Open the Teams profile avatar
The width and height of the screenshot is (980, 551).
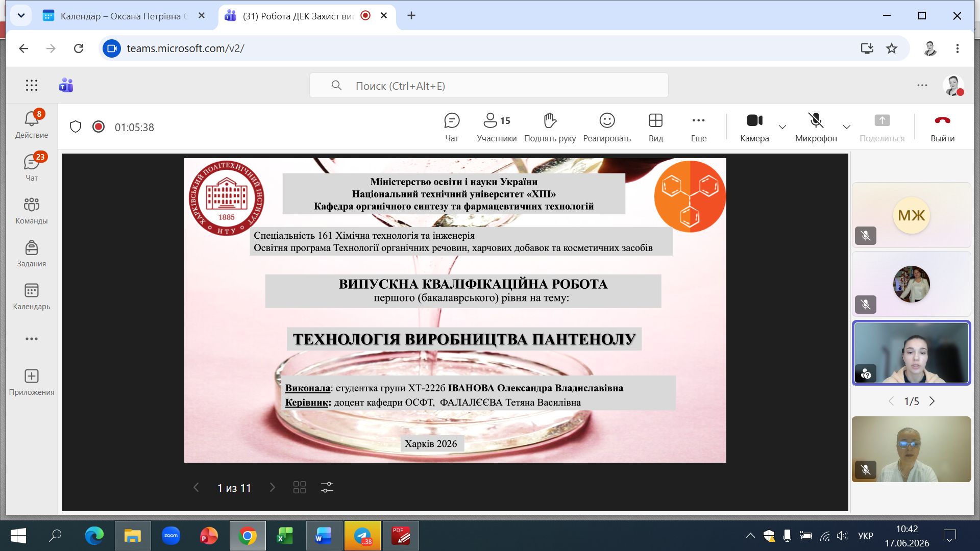(x=953, y=85)
